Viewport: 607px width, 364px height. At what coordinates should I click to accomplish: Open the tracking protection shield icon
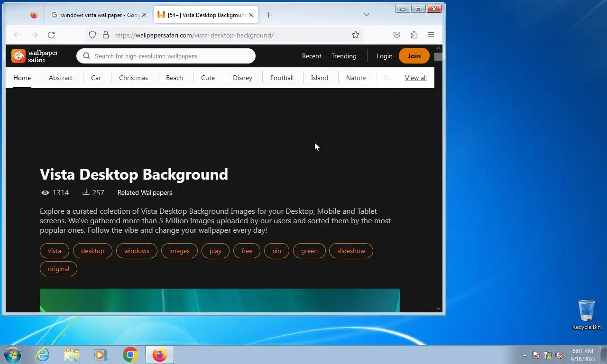(x=92, y=35)
